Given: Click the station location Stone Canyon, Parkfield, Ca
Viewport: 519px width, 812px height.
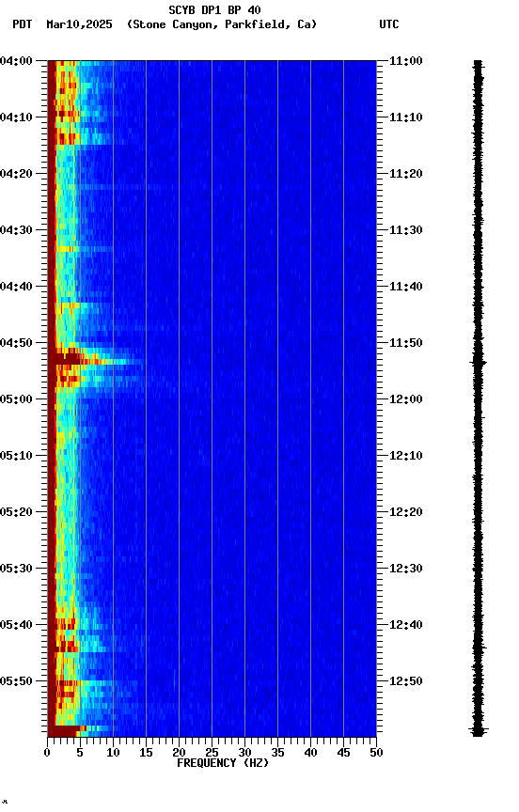Looking at the screenshot, I should [x=222, y=24].
